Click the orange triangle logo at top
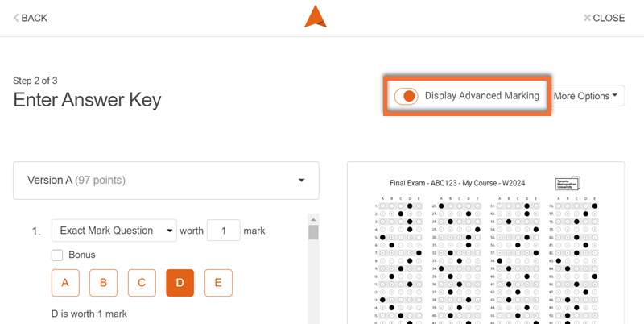Viewport: 644px width, 324px height. coord(316,17)
